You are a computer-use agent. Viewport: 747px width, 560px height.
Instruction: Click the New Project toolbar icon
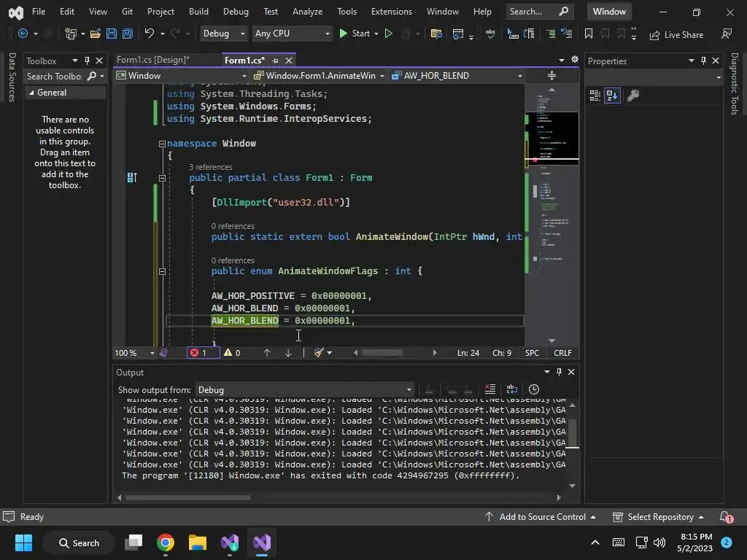coord(71,34)
